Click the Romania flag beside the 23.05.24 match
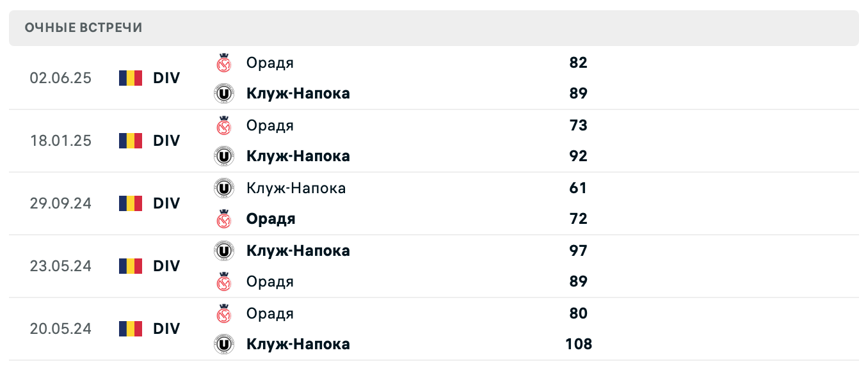 [x=130, y=266]
